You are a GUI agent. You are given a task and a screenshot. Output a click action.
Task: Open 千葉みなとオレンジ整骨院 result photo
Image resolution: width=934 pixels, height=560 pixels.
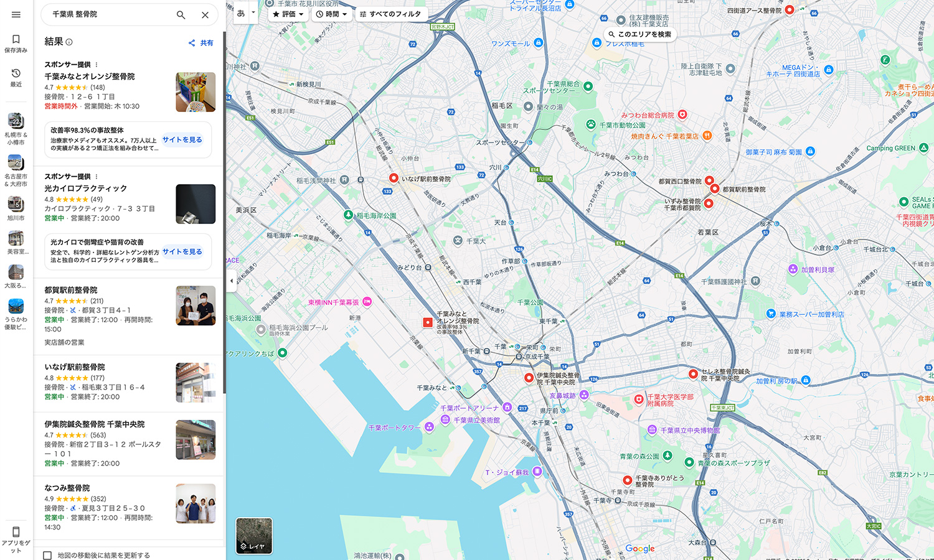196,92
